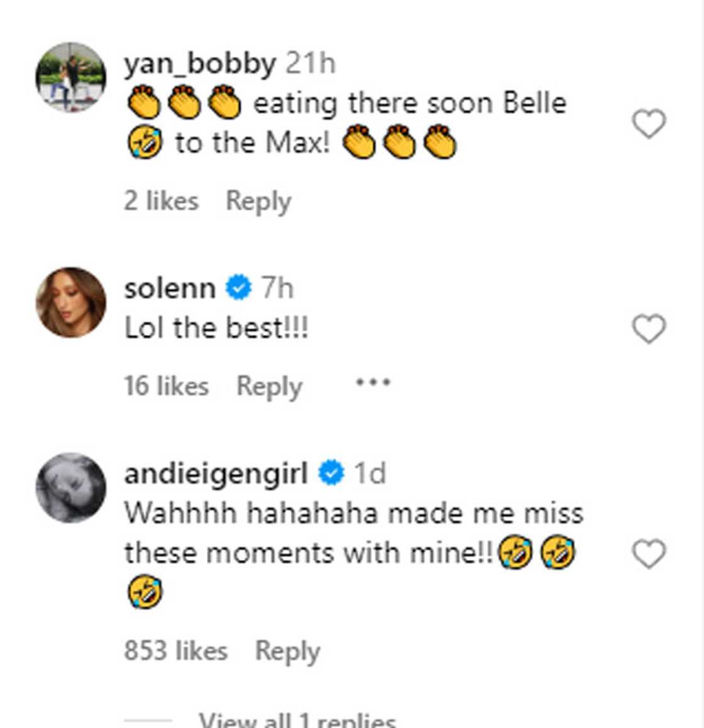Like solenn's "Lol the best!!!" comment

pos(648,329)
